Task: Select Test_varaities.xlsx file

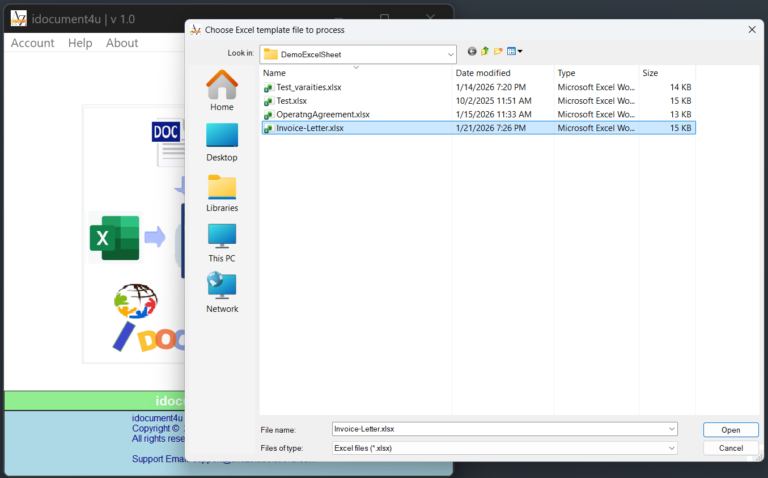Action: [308, 87]
